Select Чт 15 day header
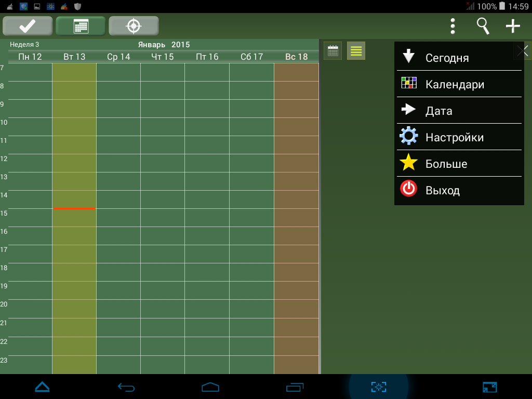The image size is (532, 399). tap(163, 57)
